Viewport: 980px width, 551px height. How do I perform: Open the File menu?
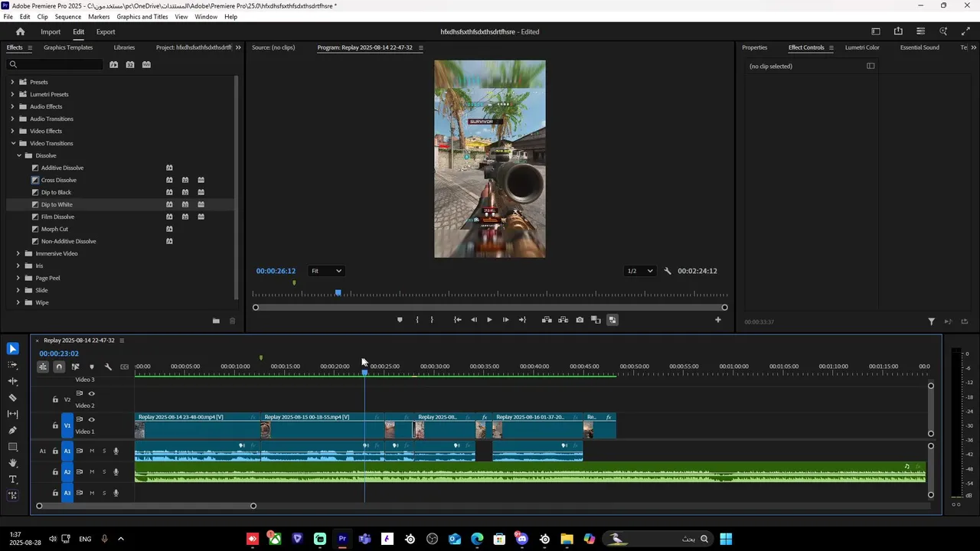tap(8, 17)
